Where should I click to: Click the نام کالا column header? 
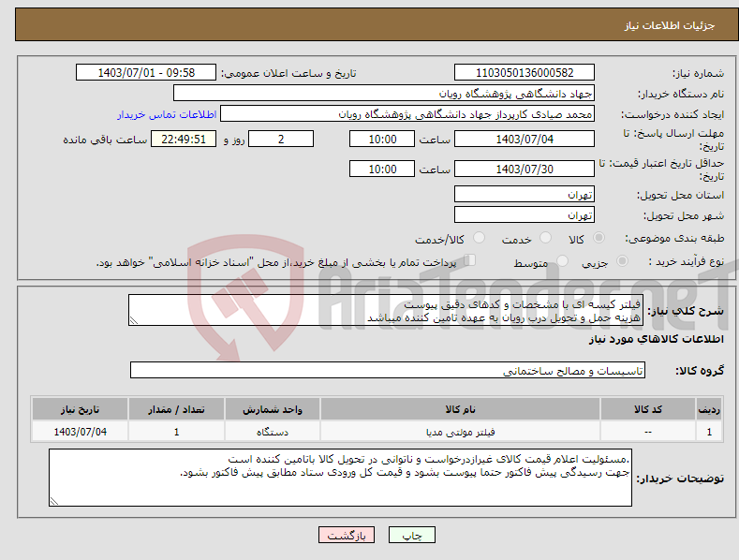460,409
